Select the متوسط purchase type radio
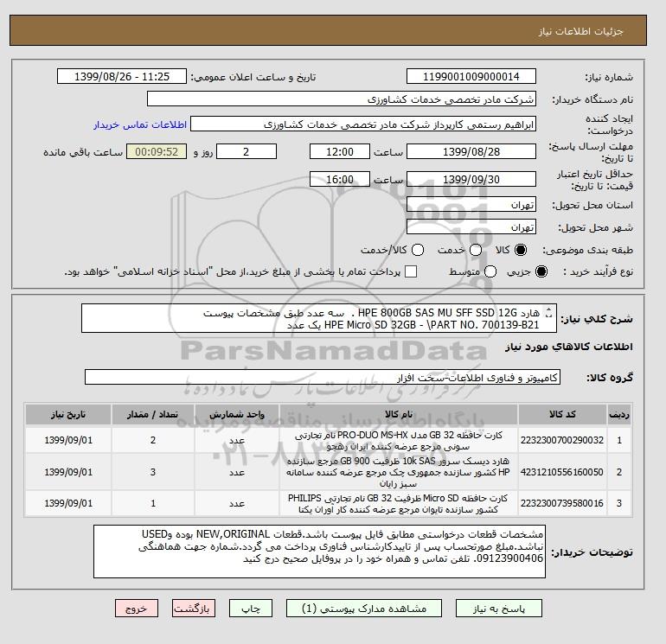666x644 pixels. (490, 271)
